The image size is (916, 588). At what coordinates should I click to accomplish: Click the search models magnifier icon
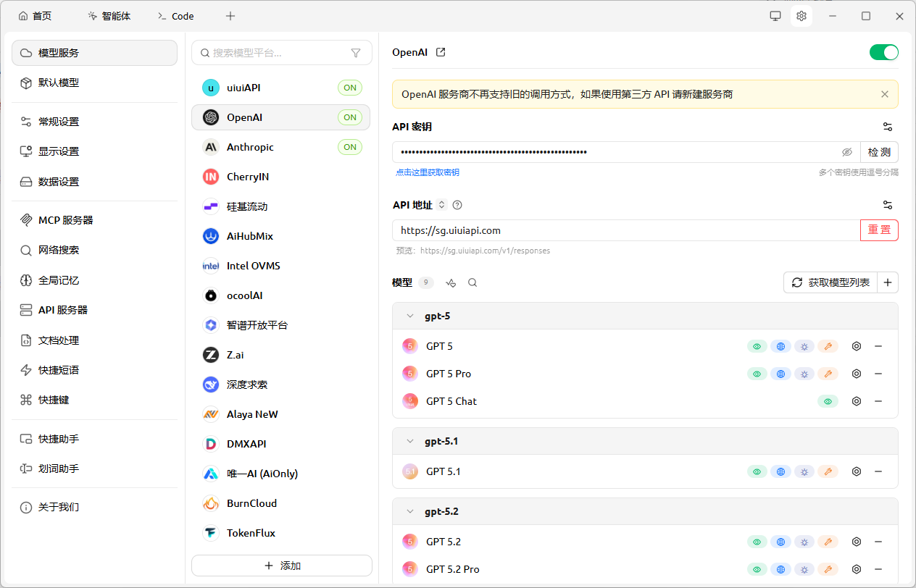point(472,283)
